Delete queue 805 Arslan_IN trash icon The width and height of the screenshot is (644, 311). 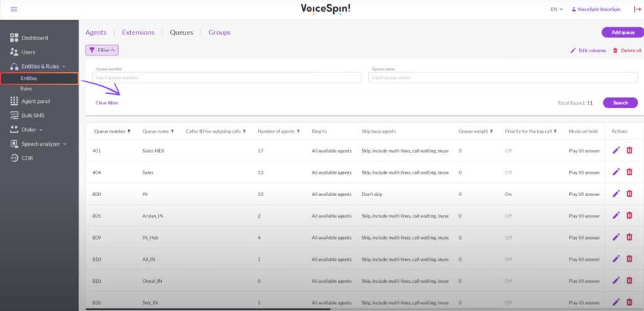629,215
